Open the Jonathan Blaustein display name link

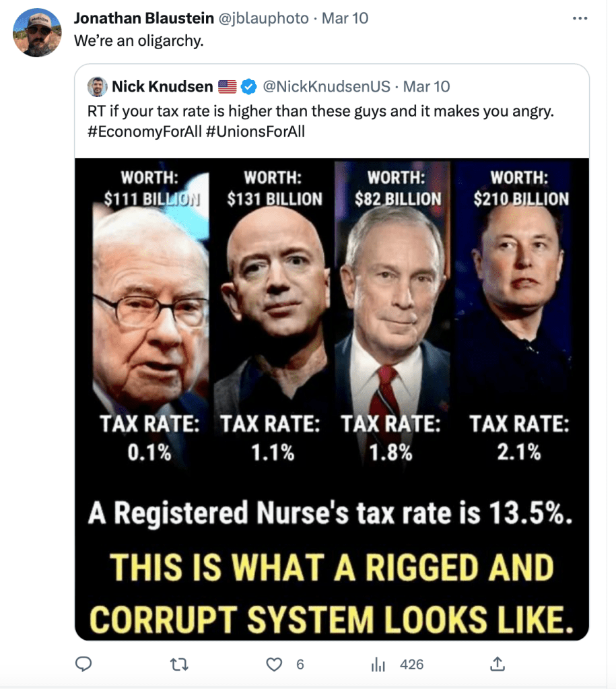point(138,18)
